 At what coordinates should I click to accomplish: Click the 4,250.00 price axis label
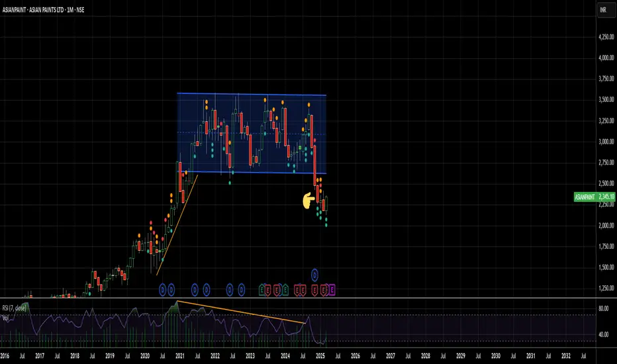click(x=606, y=37)
